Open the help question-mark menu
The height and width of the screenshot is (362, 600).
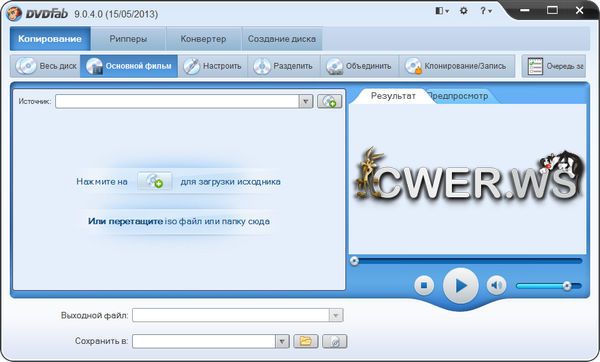(x=486, y=11)
